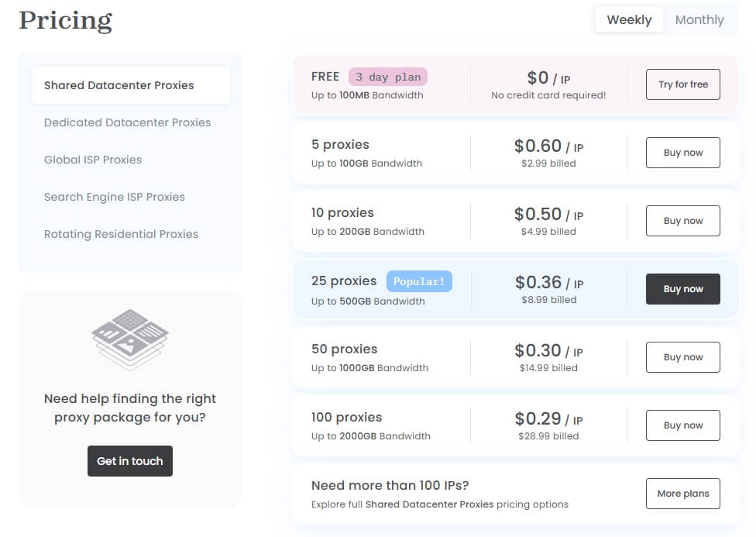Click the More plans button
Image resolution: width=756 pixels, height=537 pixels.
(x=683, y=494)
